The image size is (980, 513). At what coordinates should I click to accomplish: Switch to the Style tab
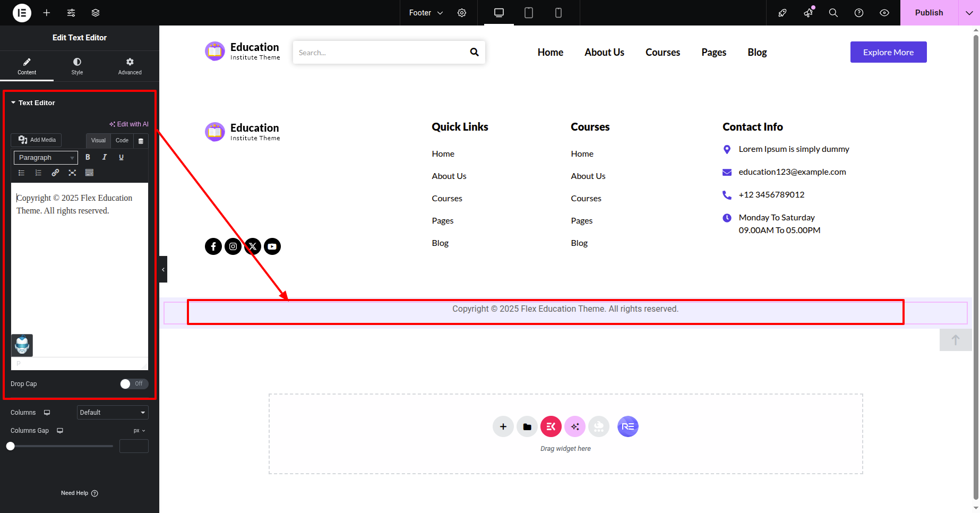click(77, 66)
